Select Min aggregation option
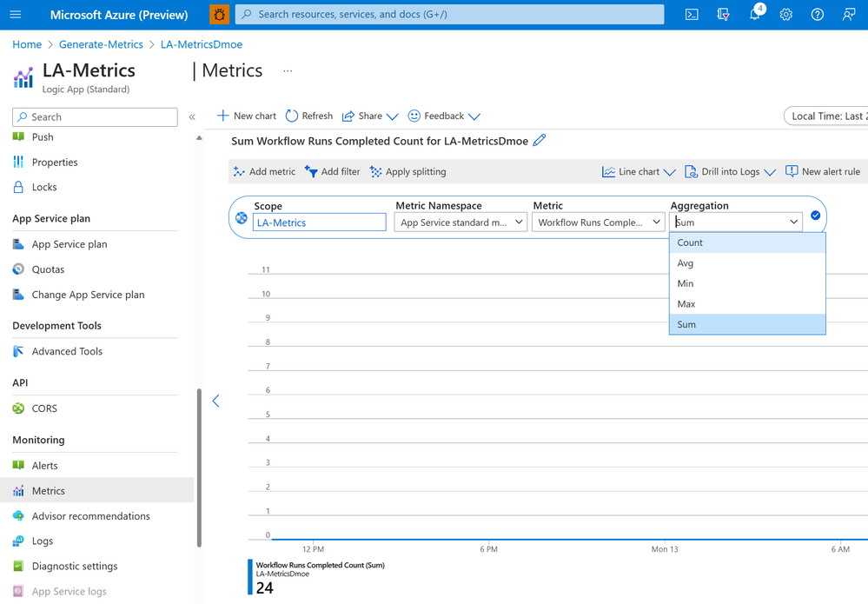Image resolution: width=868 pixels, height=604 pixels. pos(747,283)
